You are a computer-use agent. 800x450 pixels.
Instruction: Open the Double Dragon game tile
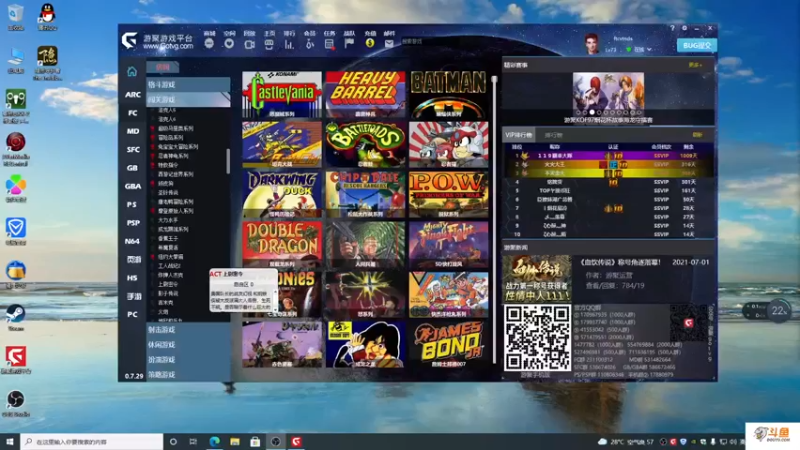(282, 244)
